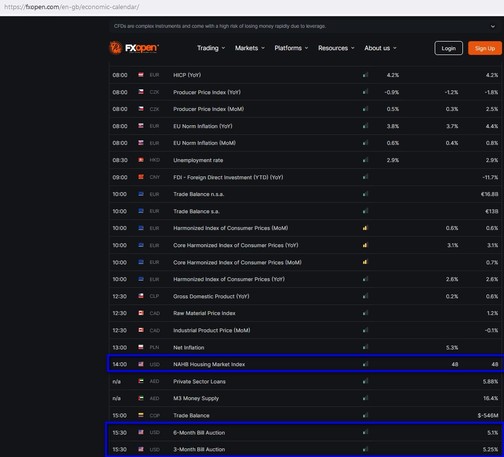Screen dimensions: 504x457
Task: Click the 5.25% 3-Month Bill Auction value
Action: pos(490,449)
